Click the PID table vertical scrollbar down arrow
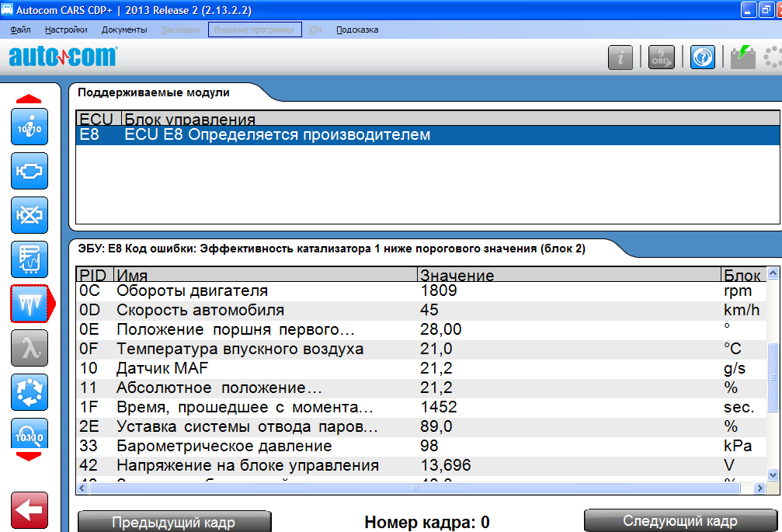 coord(773,474)
